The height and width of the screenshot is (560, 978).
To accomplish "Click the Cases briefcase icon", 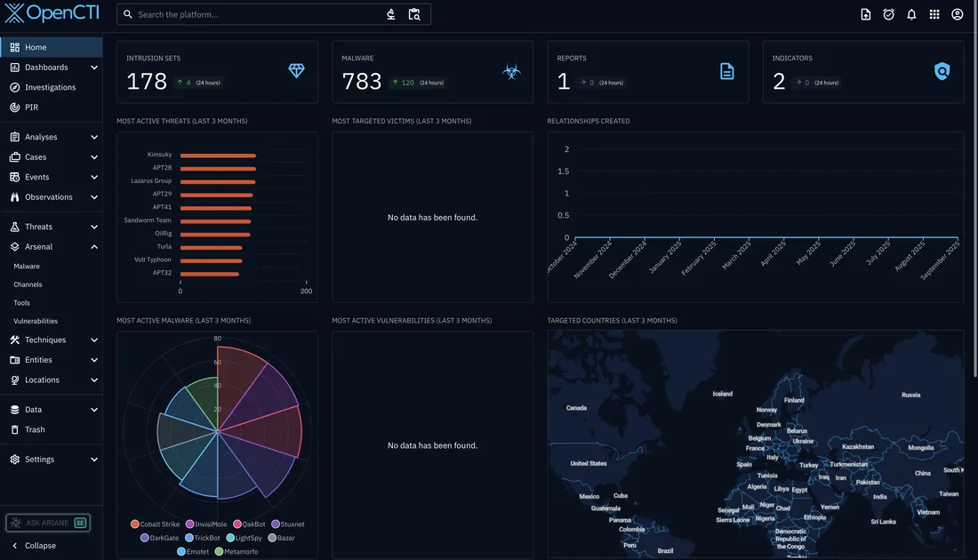I will click(15, 157).
